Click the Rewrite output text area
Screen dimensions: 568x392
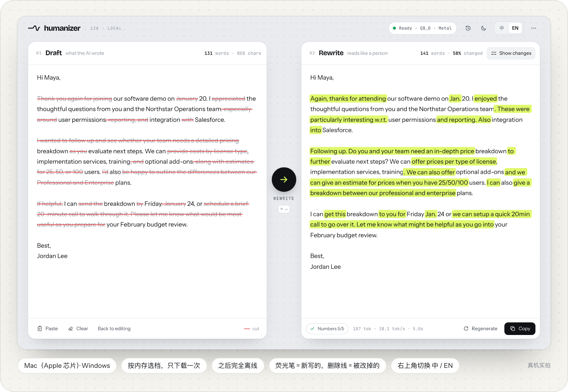(x=420, y=191)
